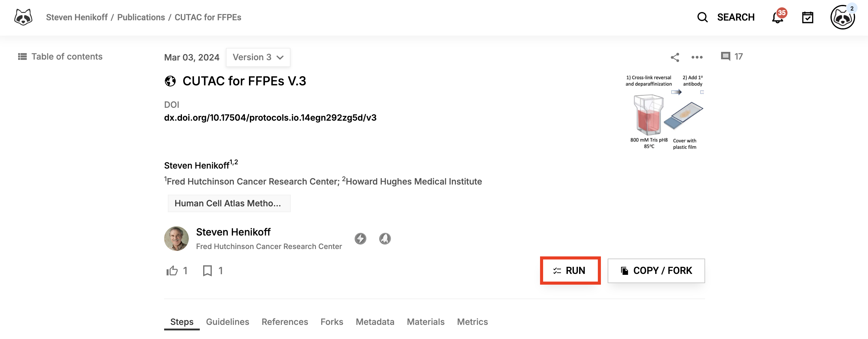Click the RUN button
Screen dimensions: 868x339
pyautogui.click(x=570, y=270)
